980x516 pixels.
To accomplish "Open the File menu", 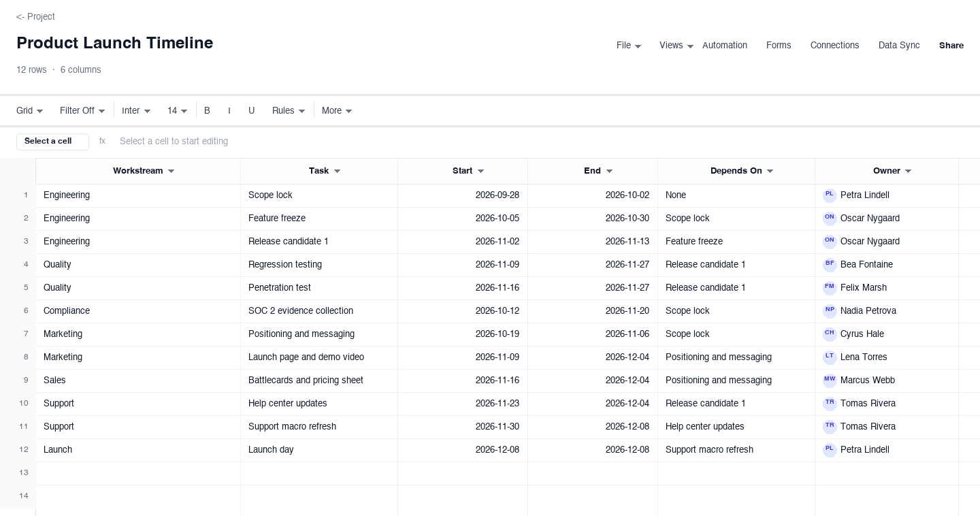I will [x=629, y=46].
